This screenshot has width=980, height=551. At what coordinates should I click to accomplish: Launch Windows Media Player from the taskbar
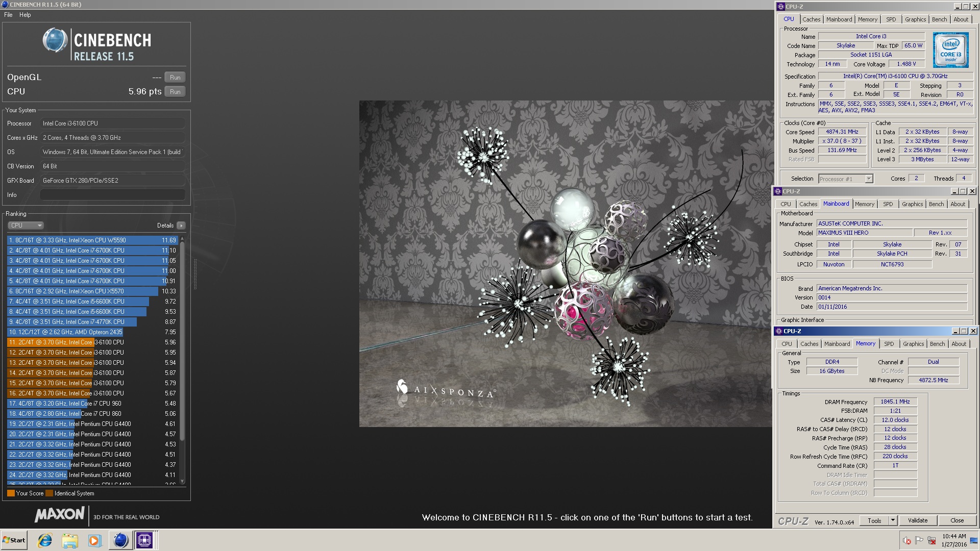pyautogui.click(x=94, y=540)
